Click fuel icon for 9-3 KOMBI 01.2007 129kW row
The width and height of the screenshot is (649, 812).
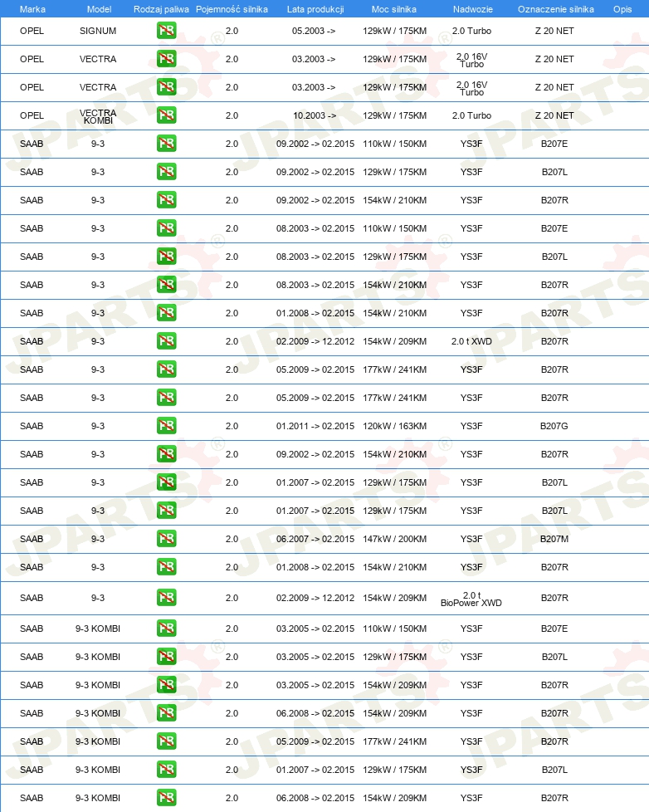click(x=166, y=770)
